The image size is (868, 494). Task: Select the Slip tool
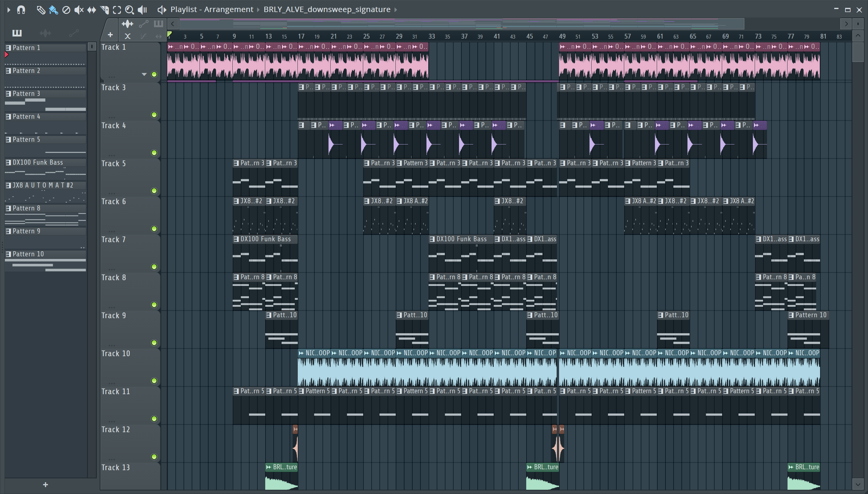(x=92, y=10)
